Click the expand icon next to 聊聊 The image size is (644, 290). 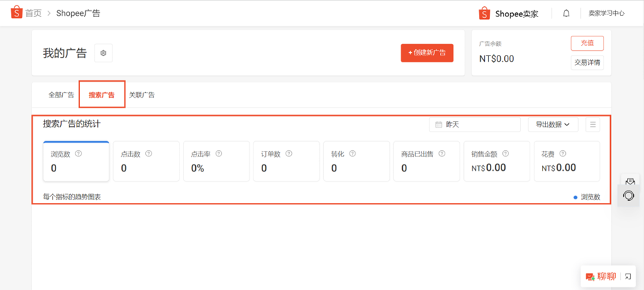coord(628,276)
